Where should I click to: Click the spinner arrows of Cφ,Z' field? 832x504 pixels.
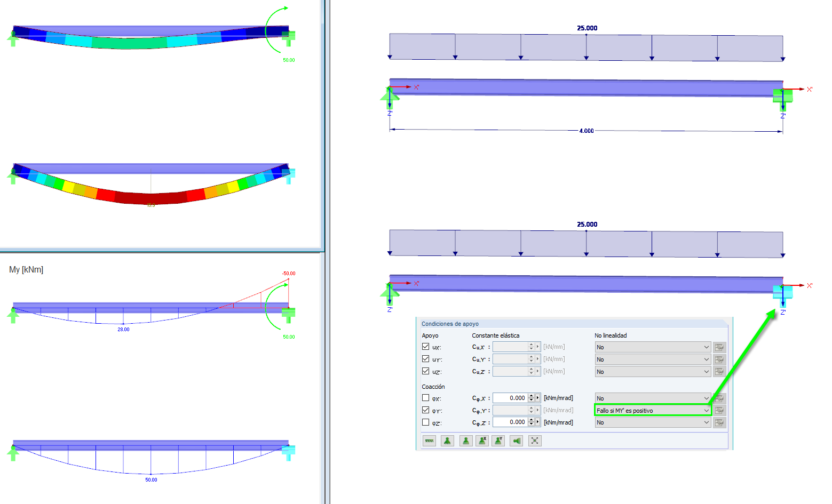[531, 422]
